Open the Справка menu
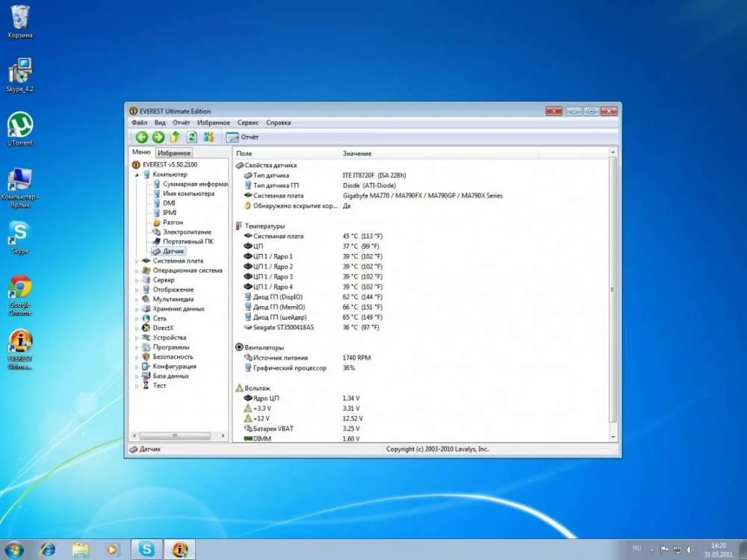 (x=278, y=122)
